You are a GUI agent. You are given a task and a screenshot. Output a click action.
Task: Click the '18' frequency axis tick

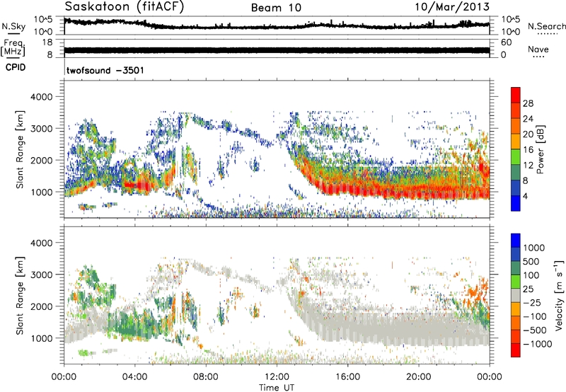click(47, 42)
